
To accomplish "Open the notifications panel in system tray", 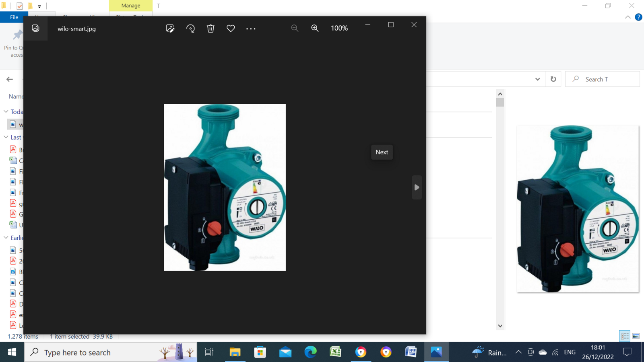I will coord(627,352).
